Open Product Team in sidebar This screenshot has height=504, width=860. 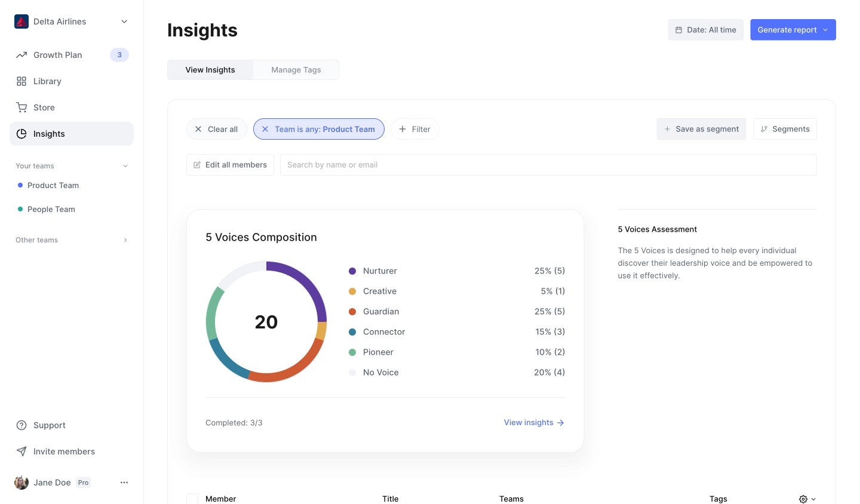[x=53, y=186]
